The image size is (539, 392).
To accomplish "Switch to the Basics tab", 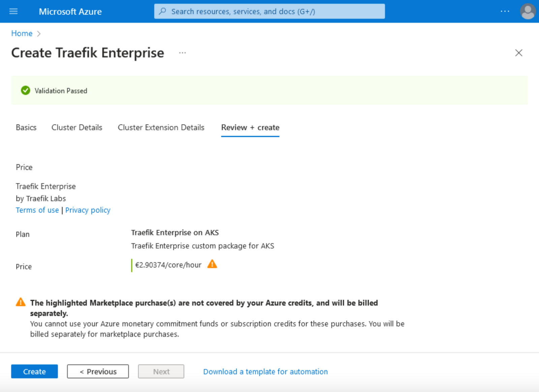I will coord(26,127).
